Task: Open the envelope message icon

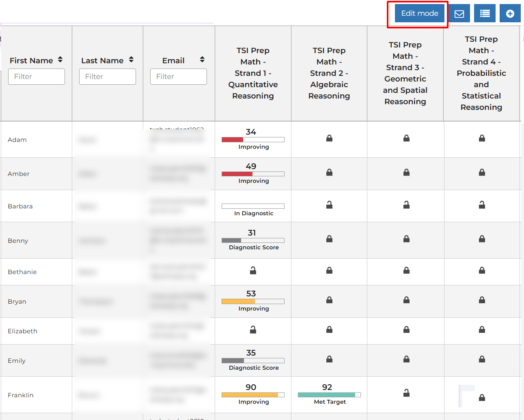Action: [459, 13]
